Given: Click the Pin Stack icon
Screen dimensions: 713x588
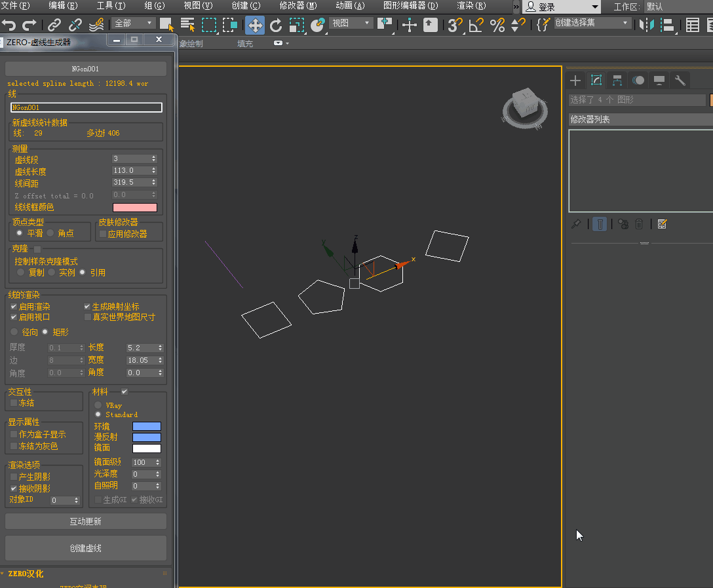Looking at the screenshot, I should click(576, 224).
